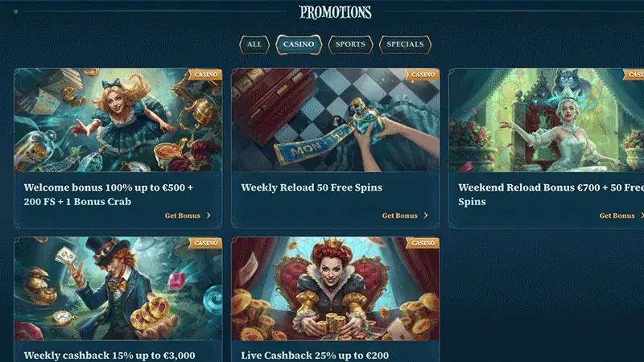
Task: Click CASINO badge on Weekly cashback card
Action: coord(205,243)
